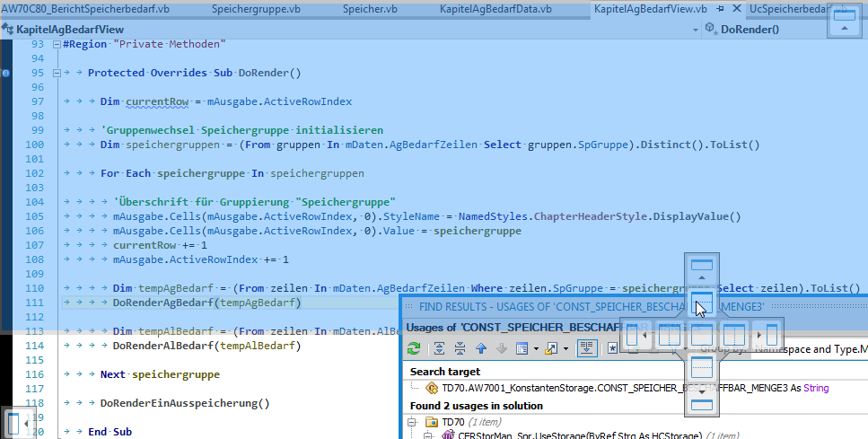Open the show preview dropdown arrow
Viewport: 868px width, 439px height.
pos(535,348)
